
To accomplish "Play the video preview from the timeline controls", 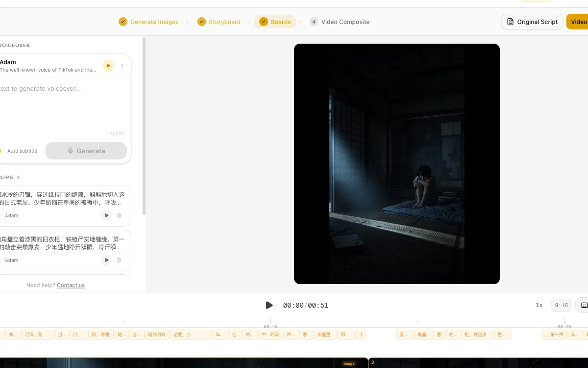I will point(269,305).
